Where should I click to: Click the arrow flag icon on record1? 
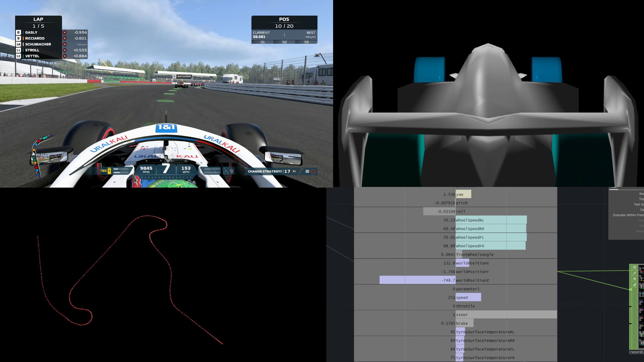pyautogui.click(x=634, y=279)
